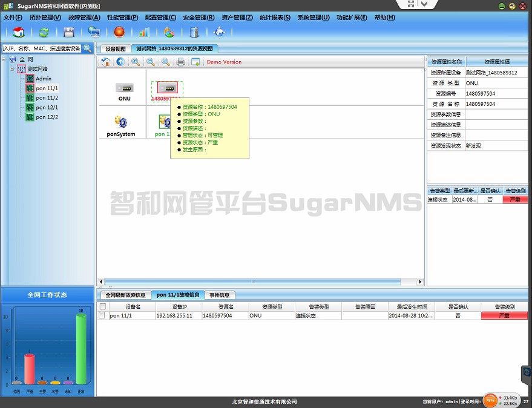
Task: Click the 192.168.255.11 IP cell
Action: click(x=179, y=315)
